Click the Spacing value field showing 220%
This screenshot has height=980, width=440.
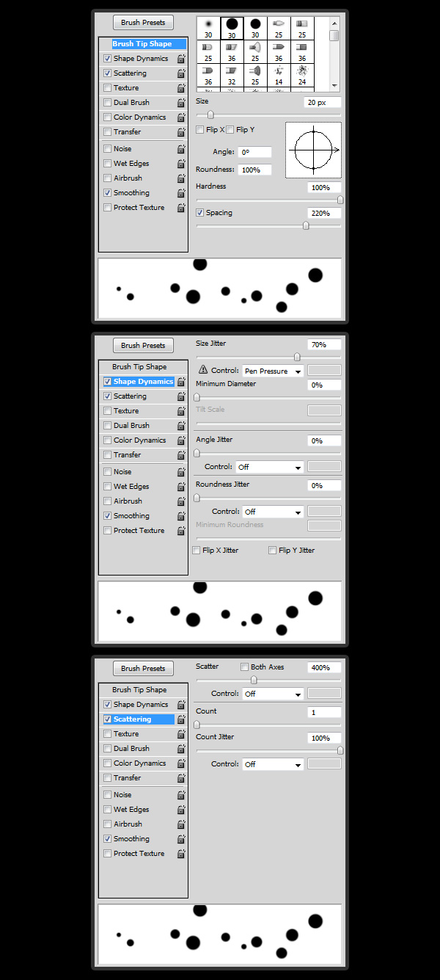[x=324, y=214]
